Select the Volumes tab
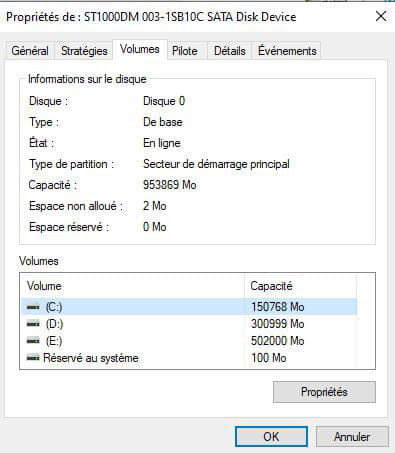The image size is (395, 453). [140, 49]
